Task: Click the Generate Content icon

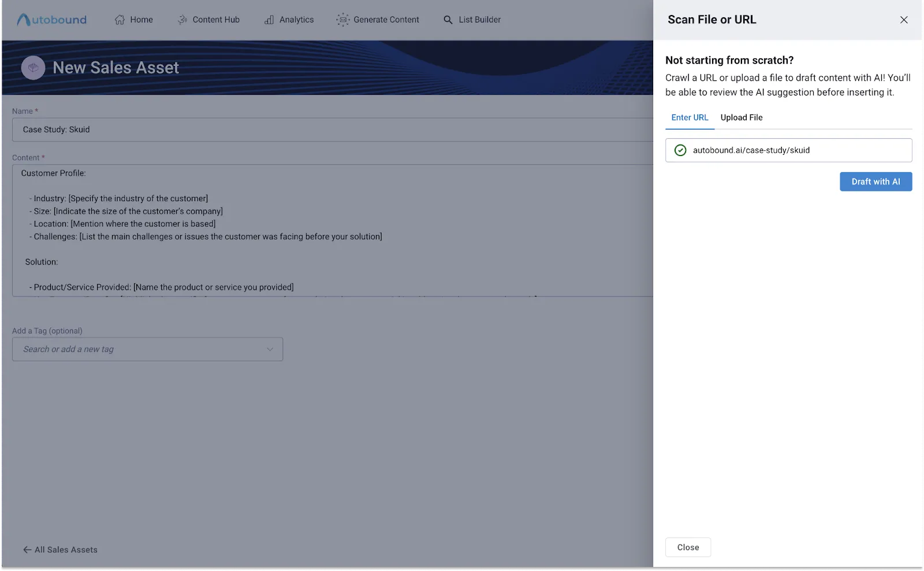Action: [343, 20]
